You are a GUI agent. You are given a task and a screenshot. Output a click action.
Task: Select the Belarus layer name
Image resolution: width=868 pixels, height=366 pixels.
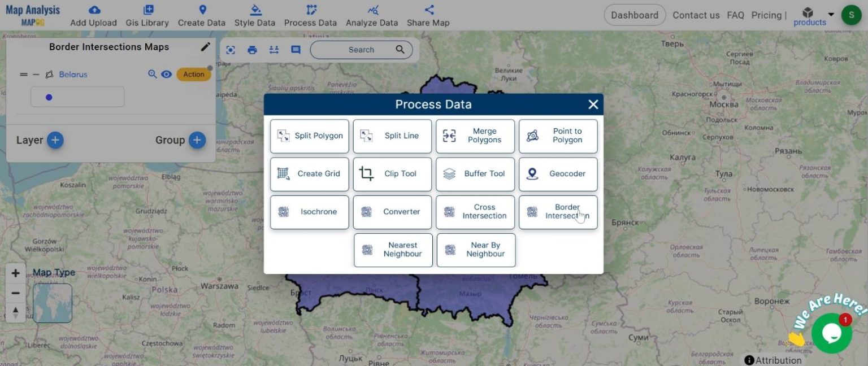point(73,75)
